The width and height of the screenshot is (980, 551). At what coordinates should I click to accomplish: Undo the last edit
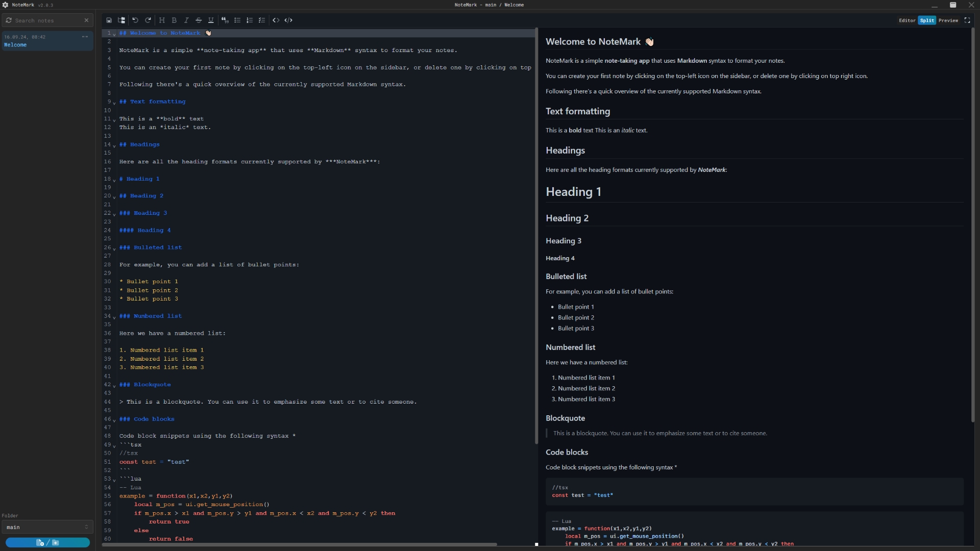coord(135,20)
